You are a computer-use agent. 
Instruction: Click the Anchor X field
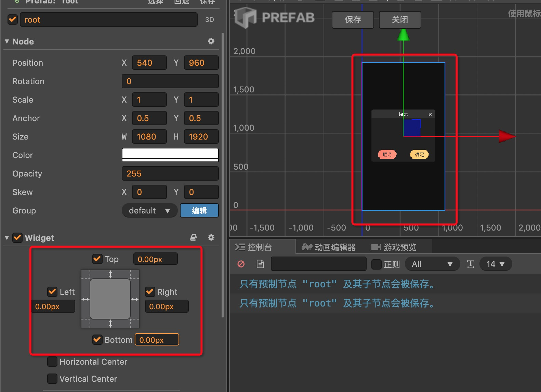149,118
